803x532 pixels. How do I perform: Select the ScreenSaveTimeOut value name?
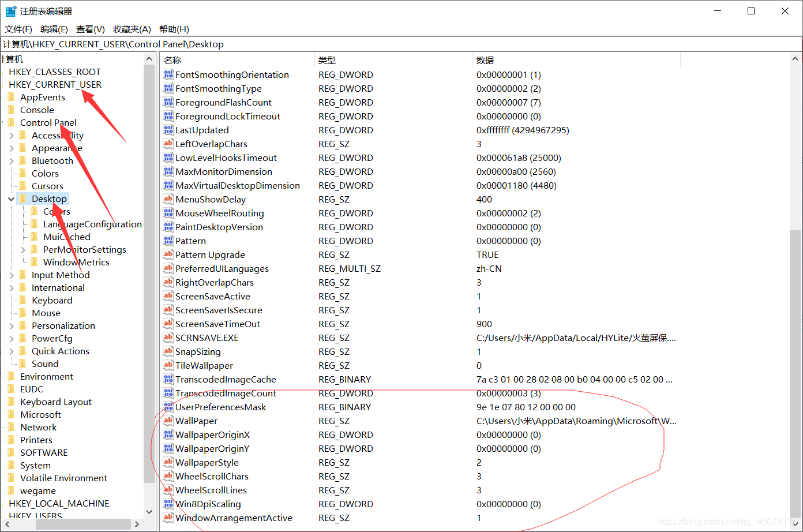[217, 324]
